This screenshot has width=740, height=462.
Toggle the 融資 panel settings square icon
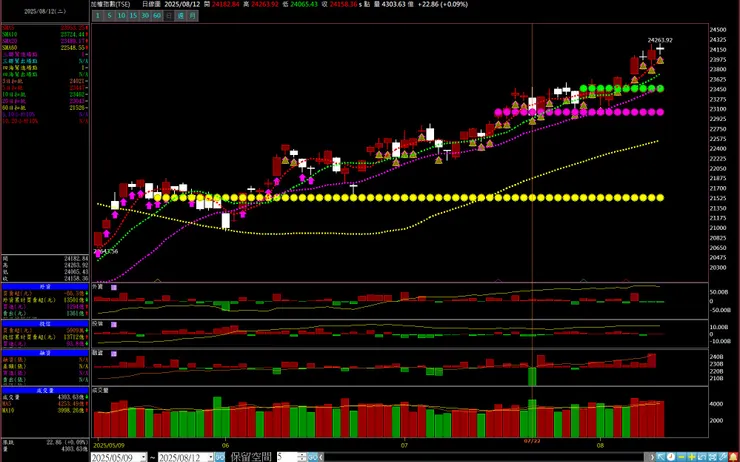pos(114,353)
